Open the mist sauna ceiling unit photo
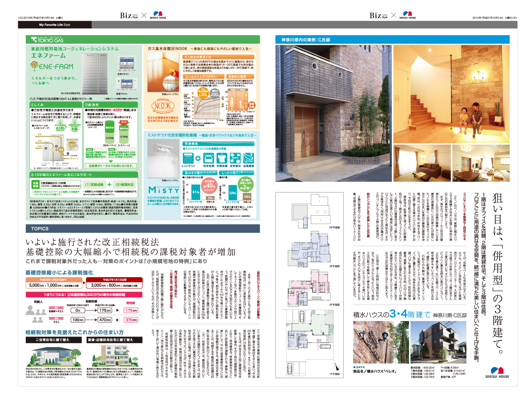Viewport: 532px width, 396px height. 163,159
